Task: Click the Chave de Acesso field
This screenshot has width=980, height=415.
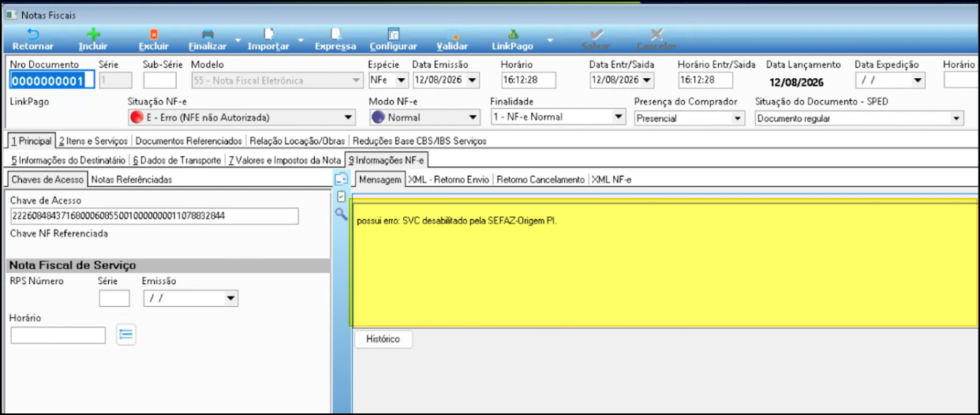Action: click(x=155, y=216)
